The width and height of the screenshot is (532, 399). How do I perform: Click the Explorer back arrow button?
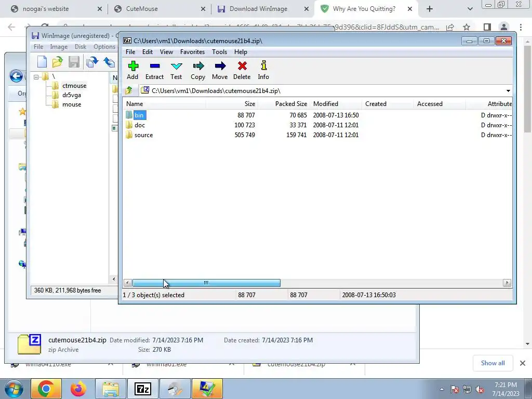[16, 76]
